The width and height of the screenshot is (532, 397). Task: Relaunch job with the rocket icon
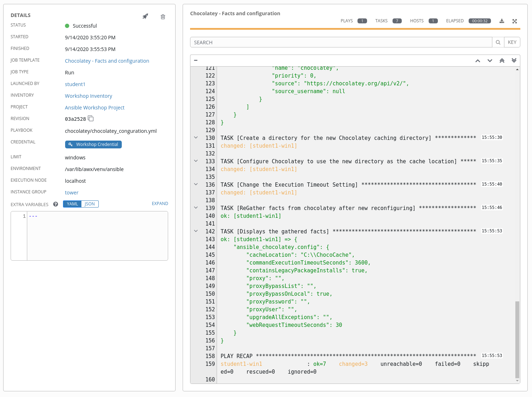pyautogui.click(x=145, y=16)
